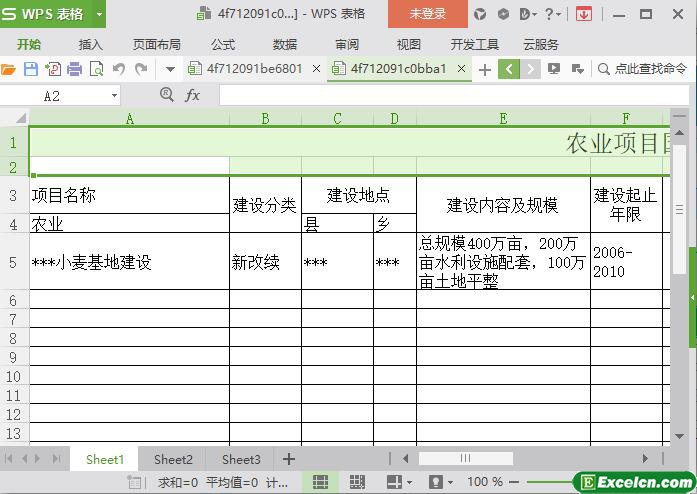Go to previous document tab arrow

509,69
